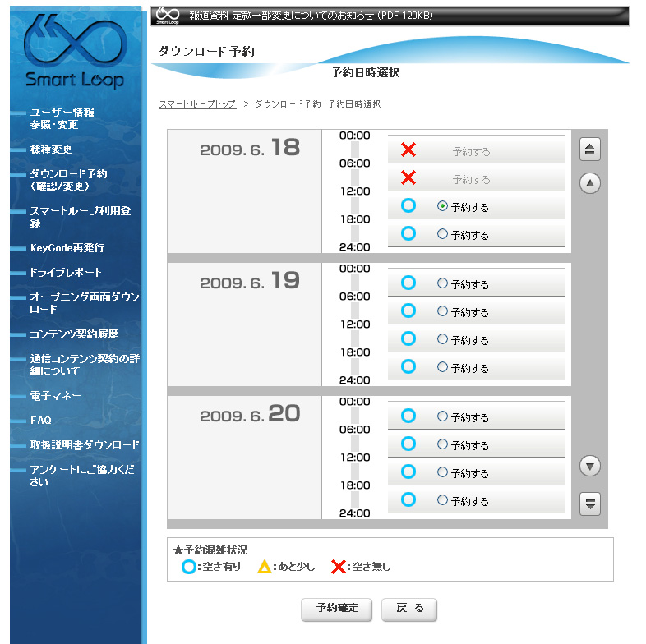Open the 報道資料 PDF announcement banner link

[x=311, y=16]
